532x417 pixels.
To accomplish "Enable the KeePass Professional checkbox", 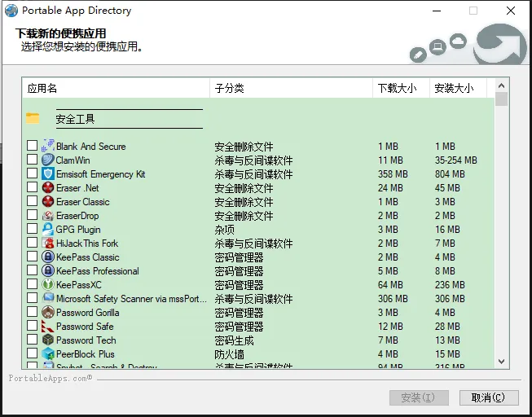I will point(33,270).
